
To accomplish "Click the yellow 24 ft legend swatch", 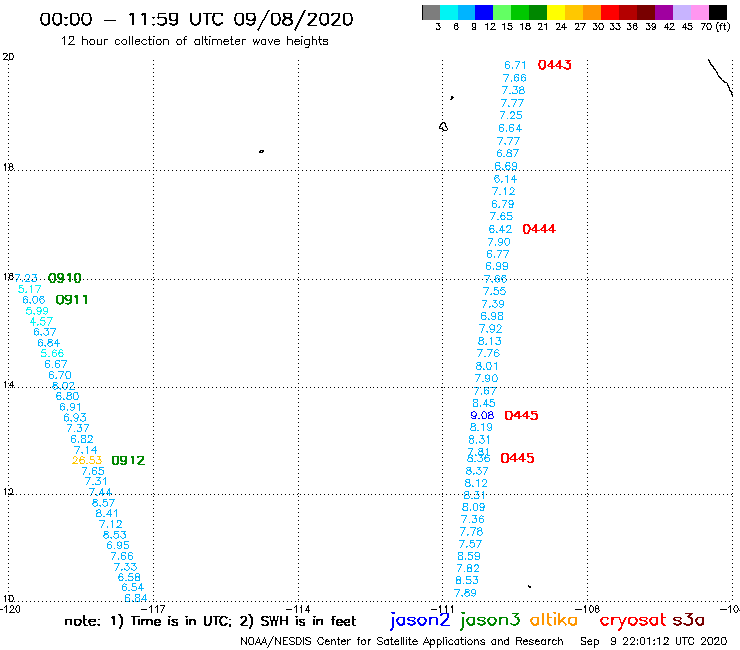I will [556, 12].
